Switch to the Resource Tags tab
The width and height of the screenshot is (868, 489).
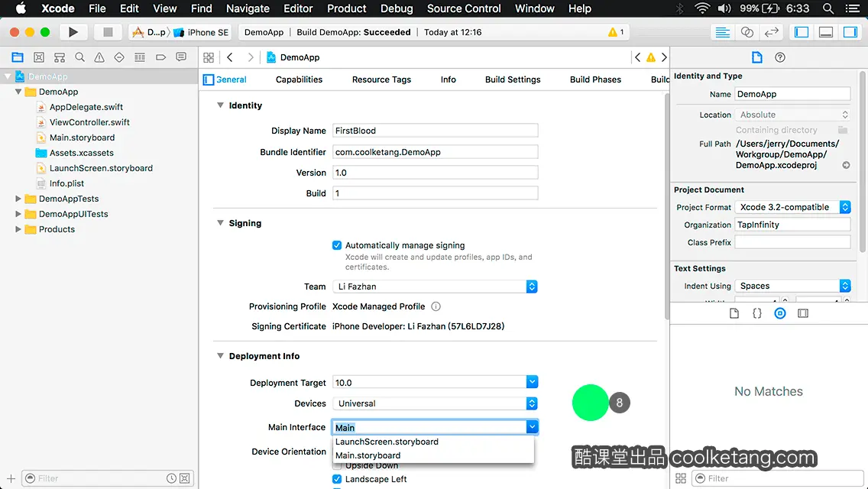pyautogui.click(x=381, y=79)
